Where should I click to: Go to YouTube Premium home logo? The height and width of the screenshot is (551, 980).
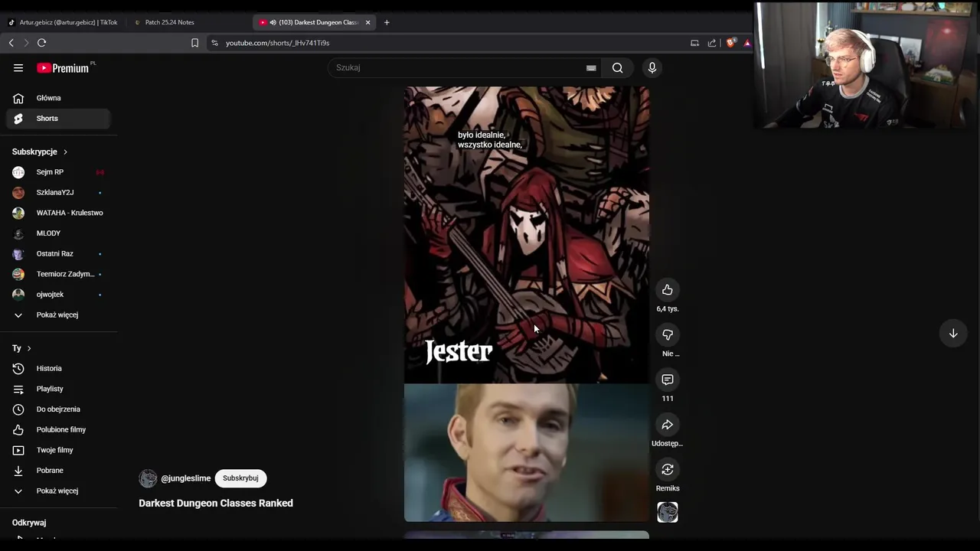(x=63, y=68)
